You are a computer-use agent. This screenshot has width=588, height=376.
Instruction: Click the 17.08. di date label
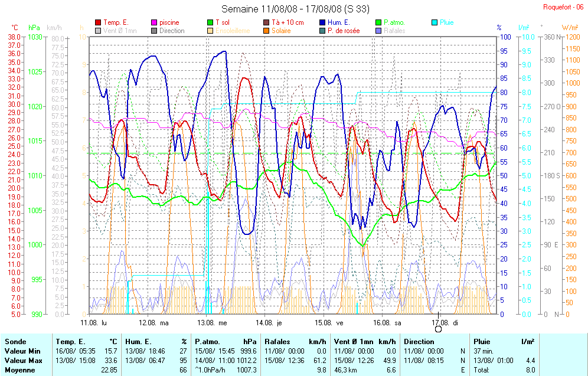(445, 323)
